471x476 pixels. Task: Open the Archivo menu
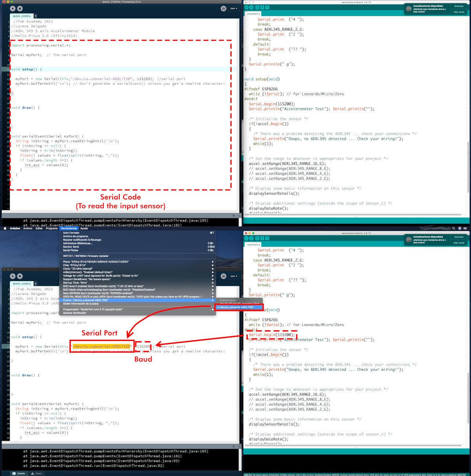28,228
